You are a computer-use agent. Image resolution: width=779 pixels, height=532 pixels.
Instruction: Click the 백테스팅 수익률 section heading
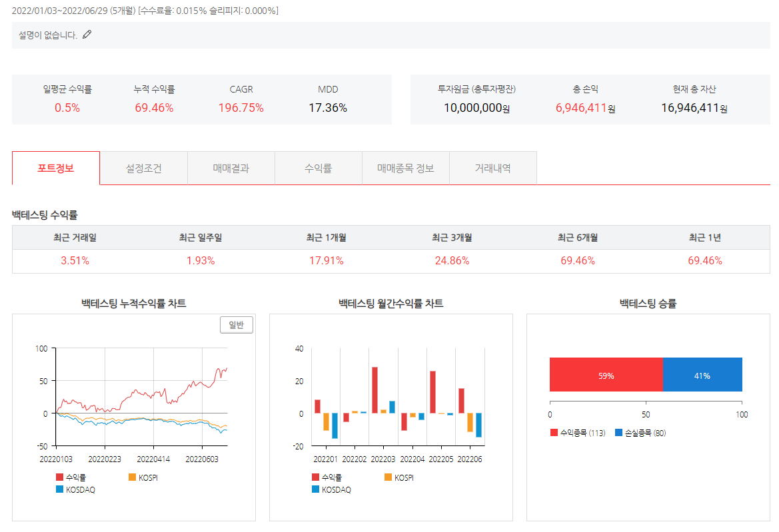point(45,215)
